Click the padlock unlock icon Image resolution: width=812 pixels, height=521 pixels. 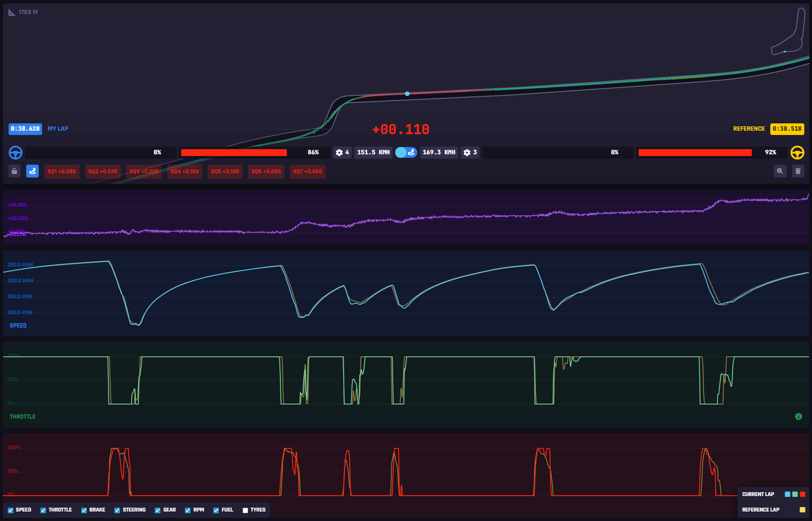[15, 171]
